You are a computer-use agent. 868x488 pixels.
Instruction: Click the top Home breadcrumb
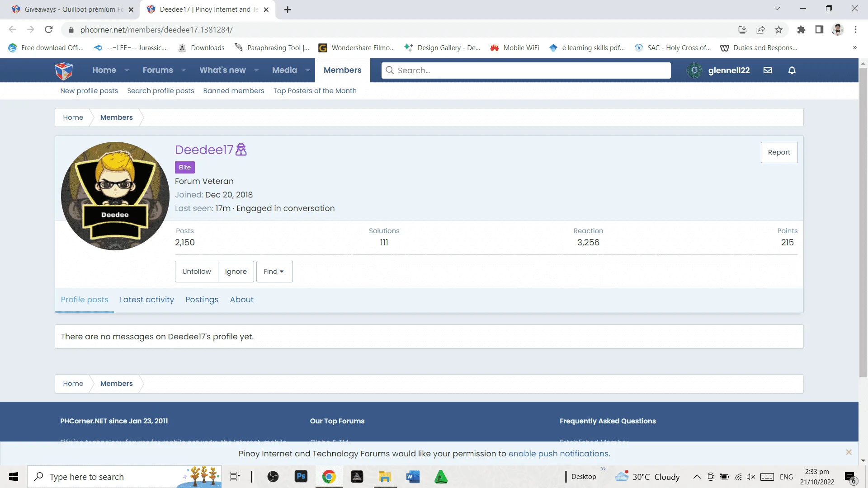(73, 117)
